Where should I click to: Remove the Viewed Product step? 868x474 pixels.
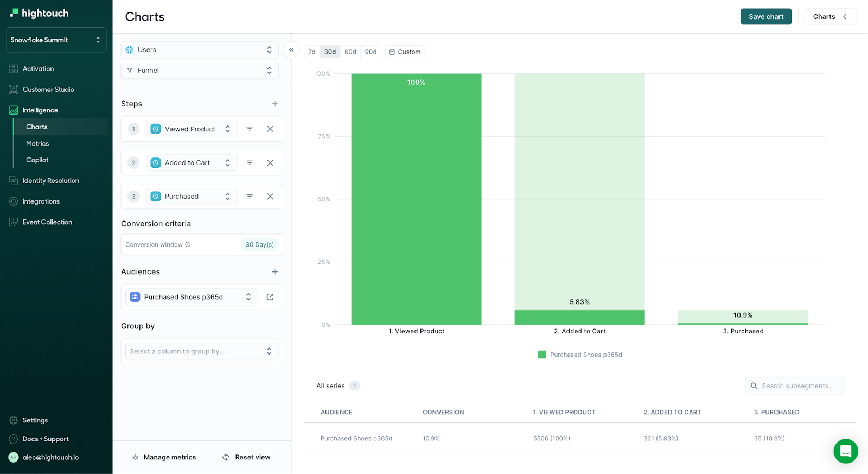coord(270,129)
